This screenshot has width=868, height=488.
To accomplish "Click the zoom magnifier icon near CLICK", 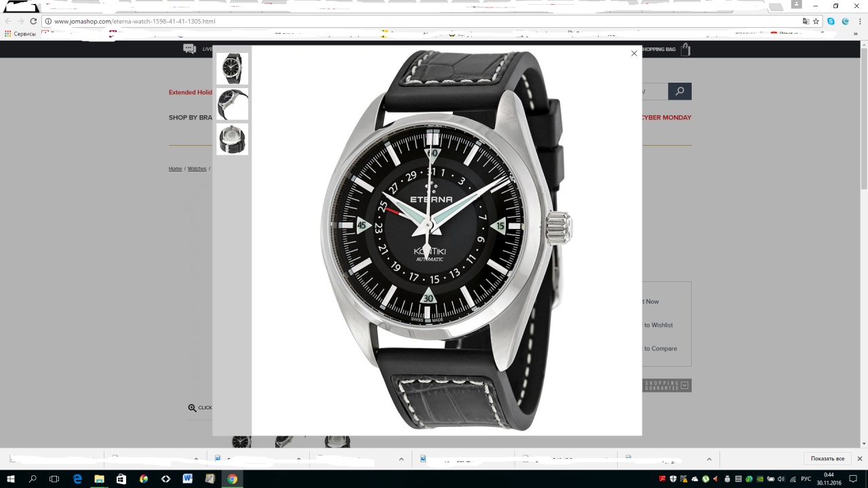I will [x=193, y=408].
